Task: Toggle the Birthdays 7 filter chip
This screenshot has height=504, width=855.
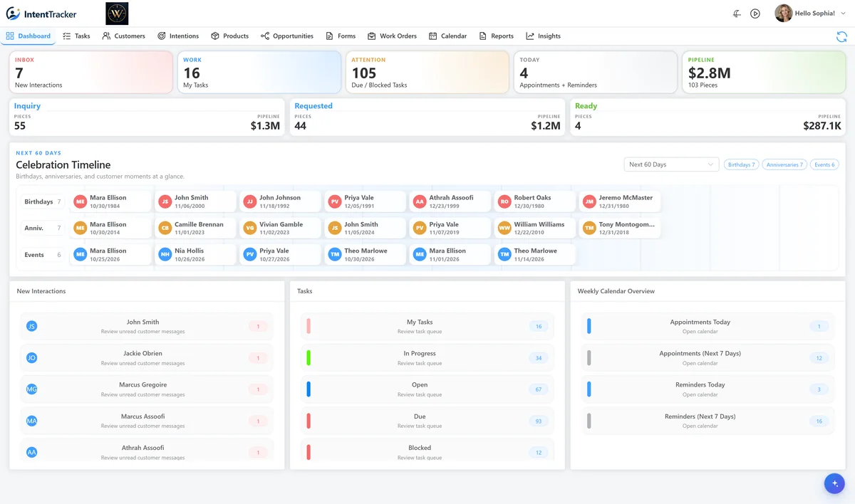Action: click(742, 164)
